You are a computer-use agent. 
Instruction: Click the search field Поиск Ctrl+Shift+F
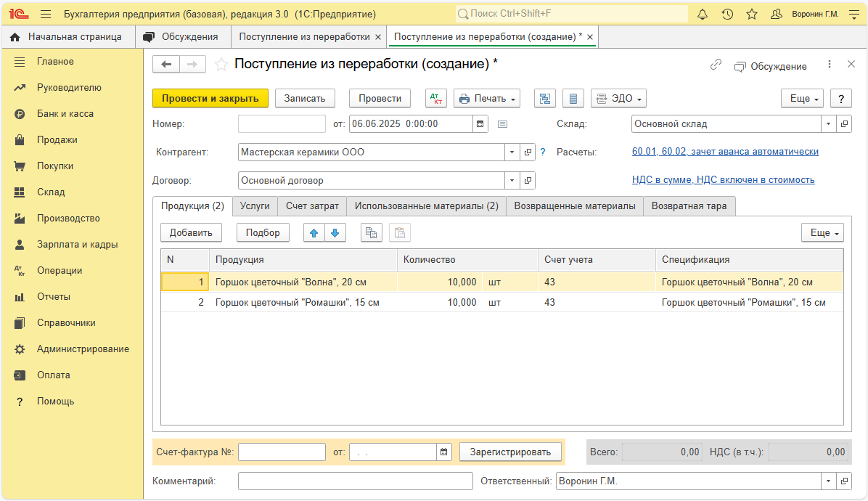tap(572, 14)
